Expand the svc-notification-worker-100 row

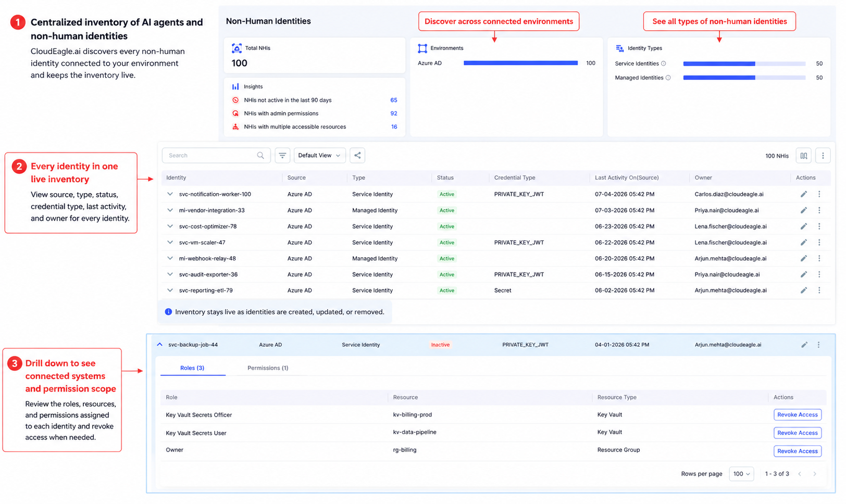click(x=170, y=194)
